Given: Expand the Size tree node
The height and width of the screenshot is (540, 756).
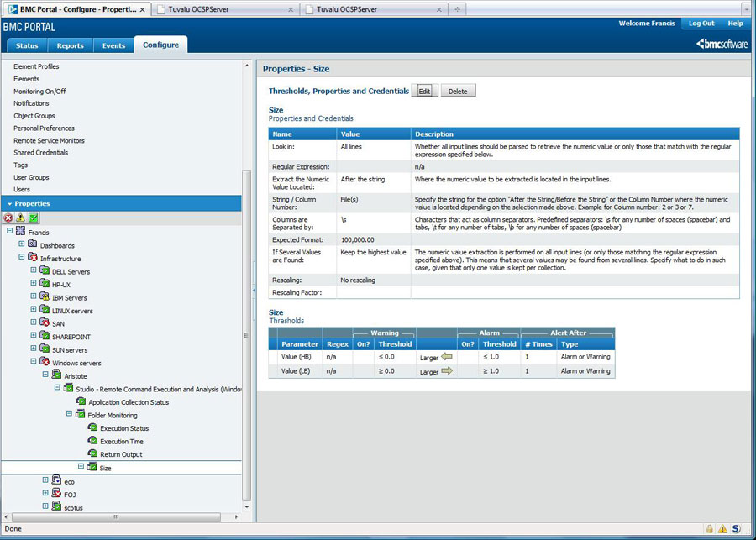Looking at the screenshot, I should (x=81, y=467).
